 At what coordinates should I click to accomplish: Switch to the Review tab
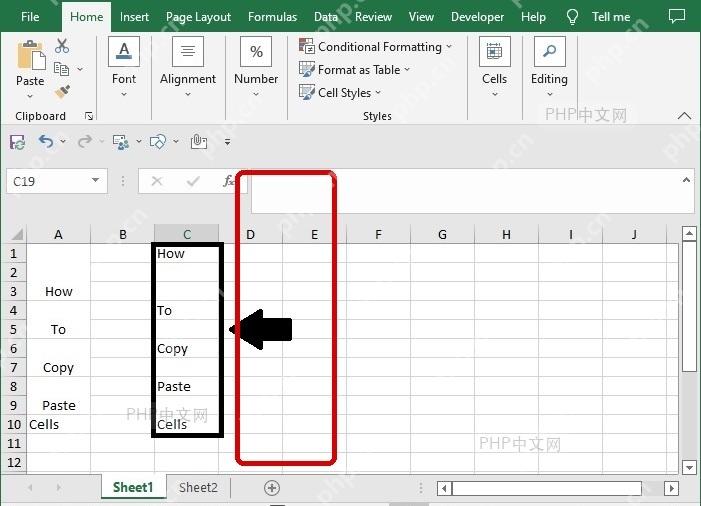coord(373,17)
